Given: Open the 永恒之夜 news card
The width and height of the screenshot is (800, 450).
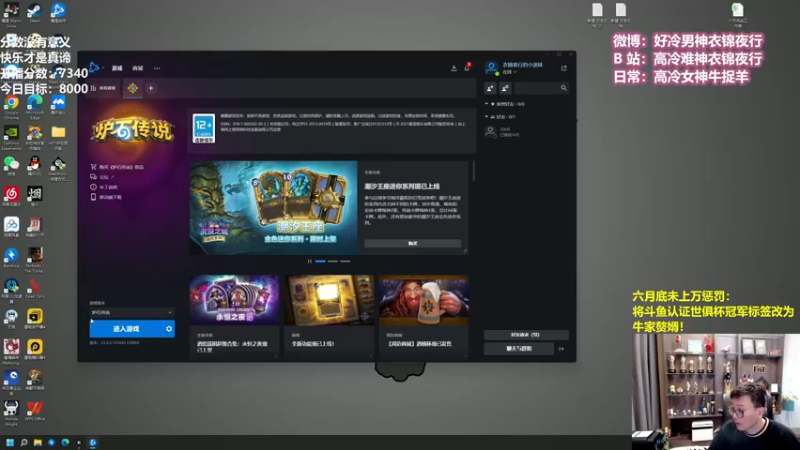Looking at the screenshot, I should [235, 316].
